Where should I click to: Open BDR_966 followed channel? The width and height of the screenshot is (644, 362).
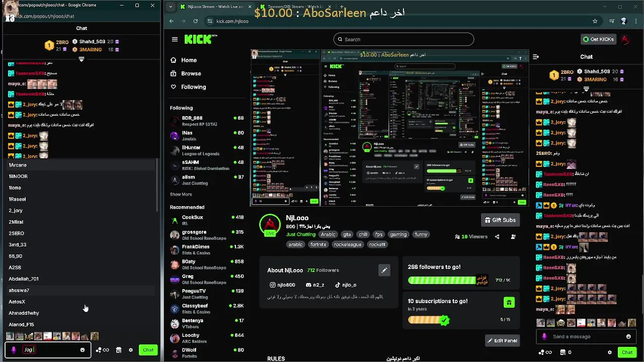(x=207, y=121)
